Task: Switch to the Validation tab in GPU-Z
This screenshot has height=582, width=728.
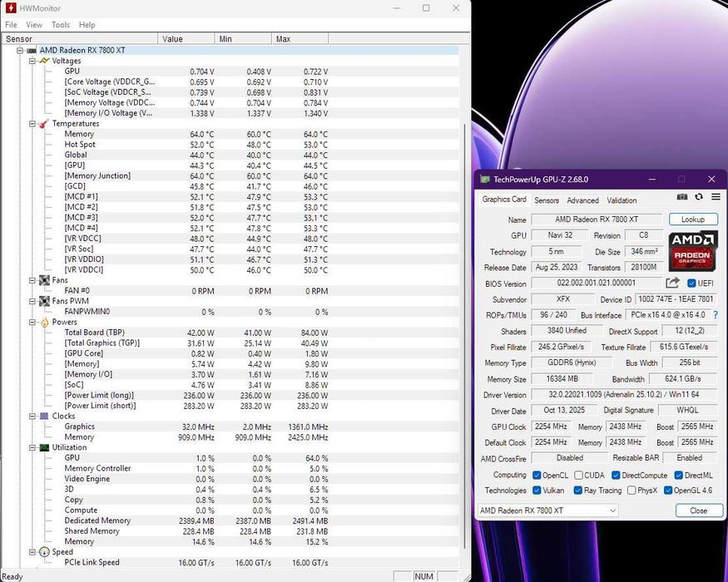Action: pos(622,200)
